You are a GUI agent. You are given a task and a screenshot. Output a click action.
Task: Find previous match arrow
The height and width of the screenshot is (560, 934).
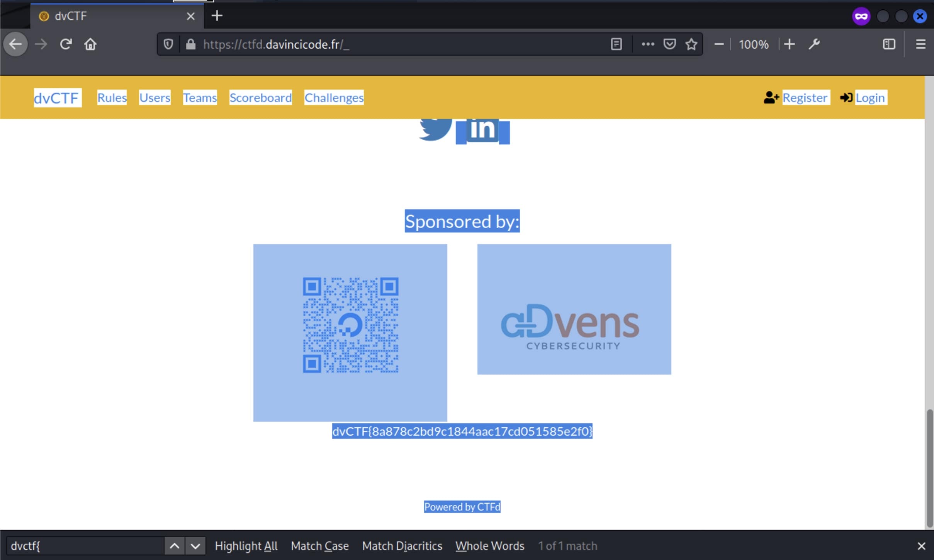[175, 546]
